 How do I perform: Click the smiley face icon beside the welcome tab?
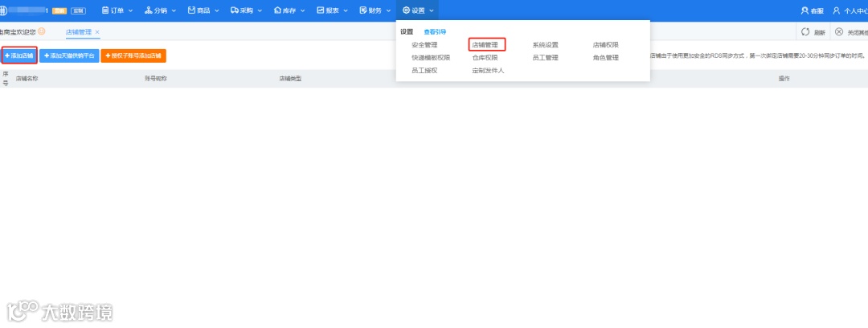click(x=42, y=31)
